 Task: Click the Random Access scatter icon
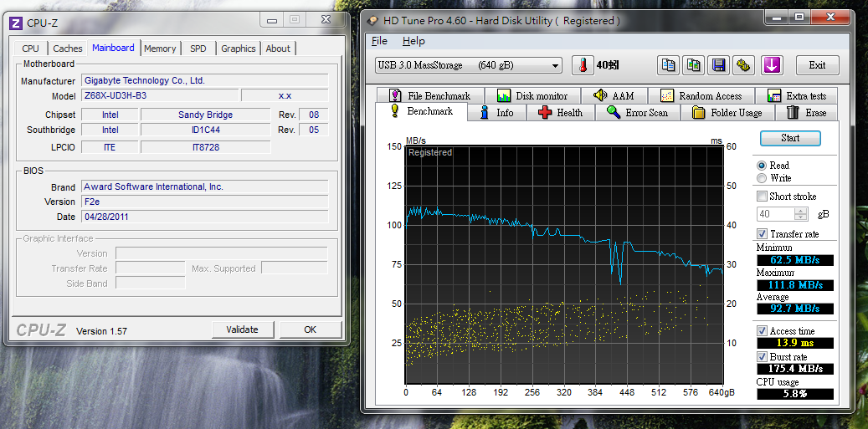667,95
